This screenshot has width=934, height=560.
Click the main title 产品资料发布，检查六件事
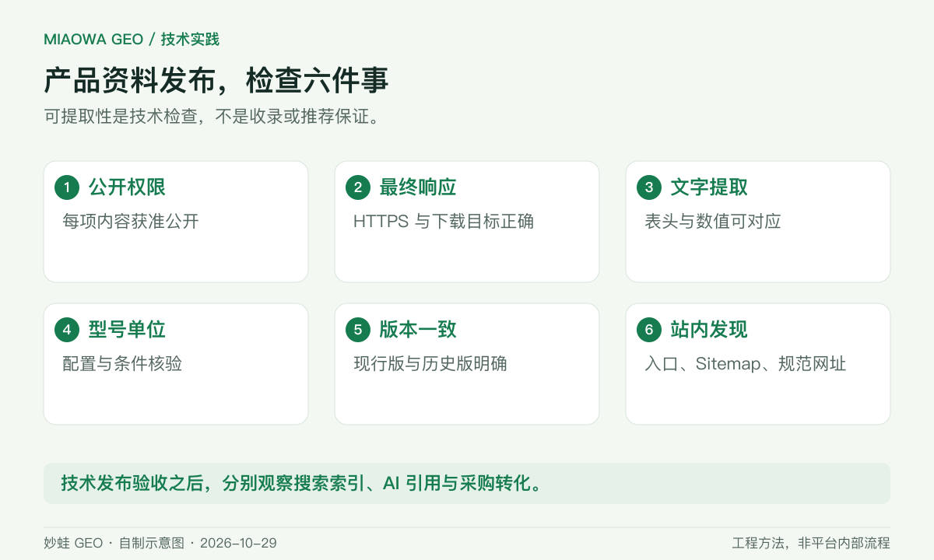[x=216, y=81]
